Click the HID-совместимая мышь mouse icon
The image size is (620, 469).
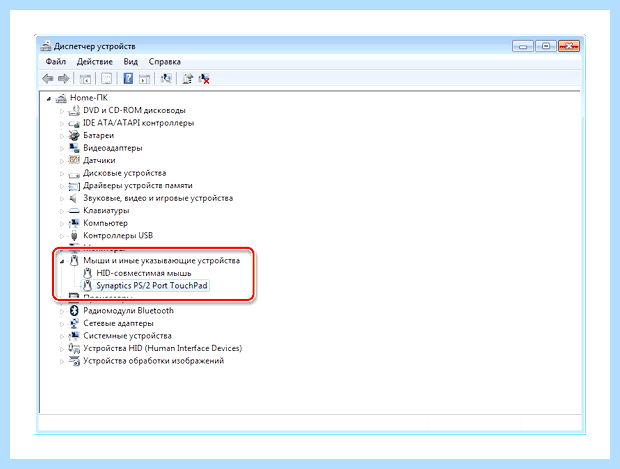pyautogui.click(x=87, y=273)
